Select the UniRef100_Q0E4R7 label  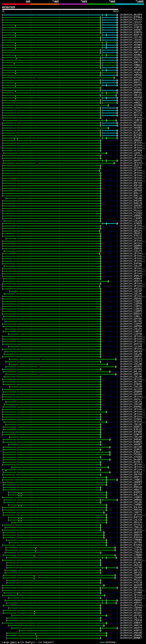[x=131, y=30]
